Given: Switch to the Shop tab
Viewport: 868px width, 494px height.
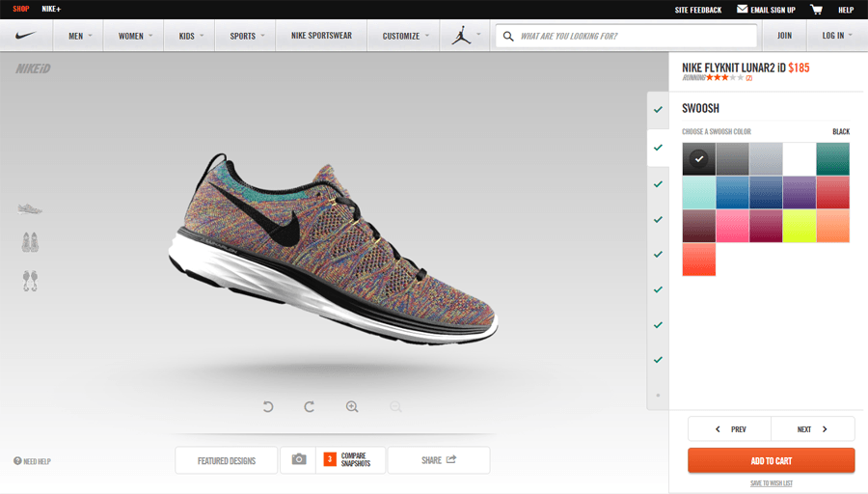Looking at the screenshot, I should [21, 9].
